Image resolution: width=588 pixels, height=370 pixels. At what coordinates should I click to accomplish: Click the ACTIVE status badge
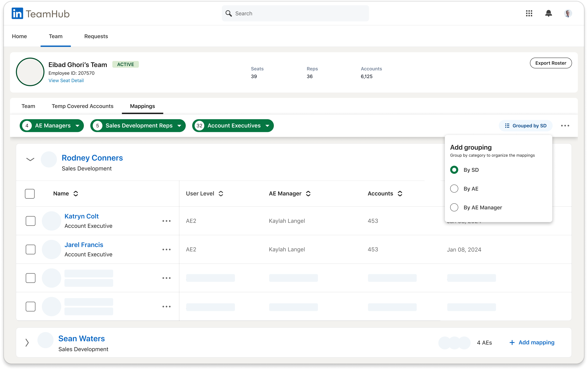point(125,64)
